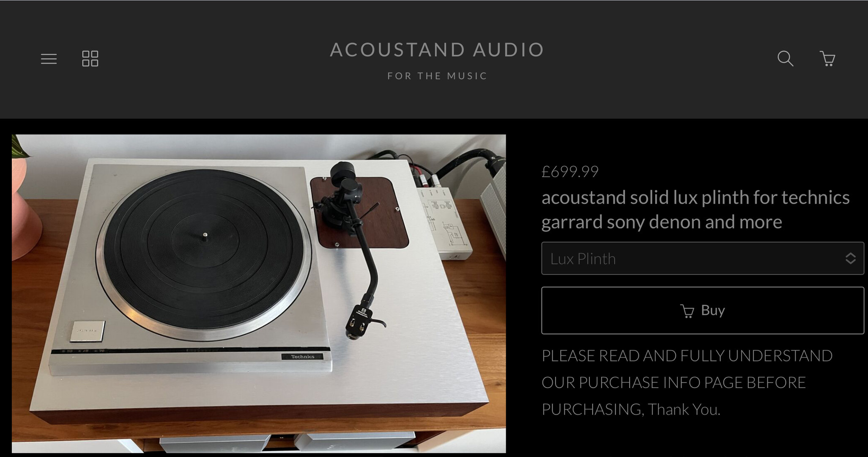Click the FOR THE MUSIC tagline
868x457 pixels.
click(x=437, y=76)
